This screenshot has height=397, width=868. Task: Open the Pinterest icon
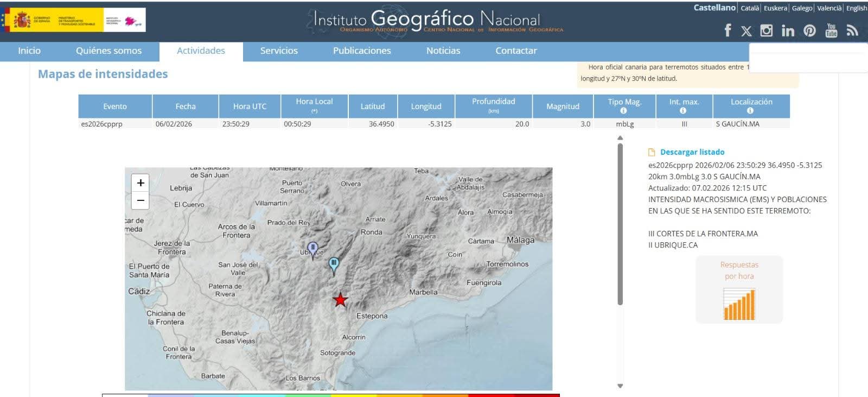(x=809, y=30)
